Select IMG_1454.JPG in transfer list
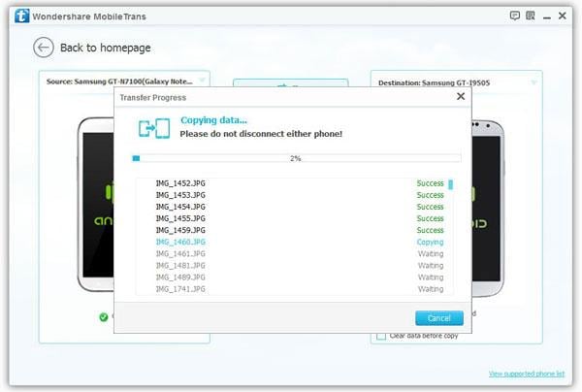The height and width of the screenshot is (392, 582). click(180, 207)
